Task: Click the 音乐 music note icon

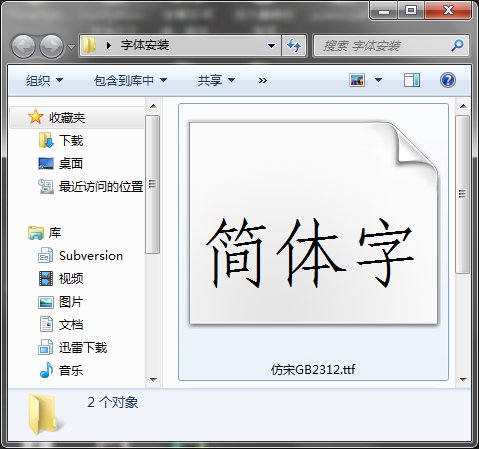Action: point(46,370)
